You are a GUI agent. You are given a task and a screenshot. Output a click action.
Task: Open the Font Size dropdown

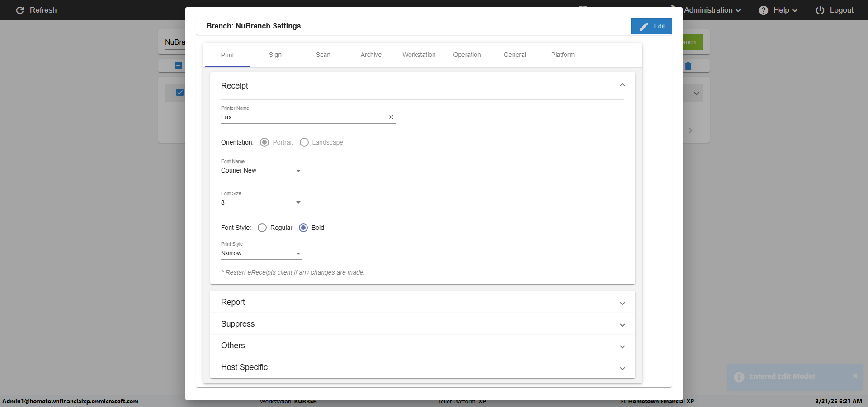261,203
